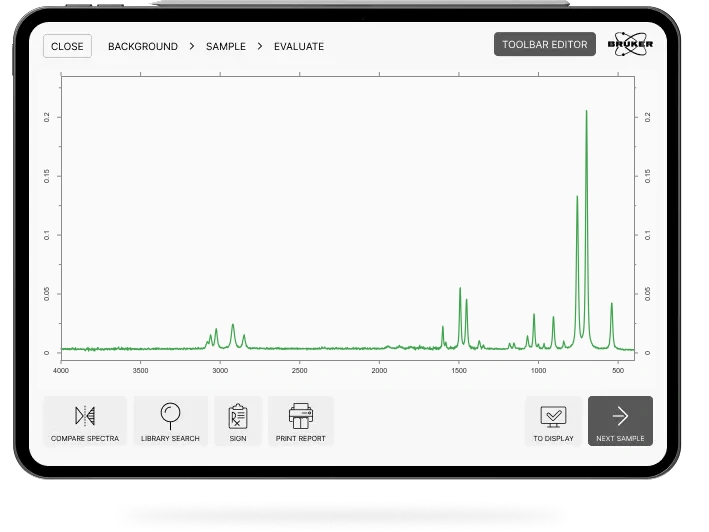709x532 pixels.
Task: Print the report
Action: [x=301, y=421]
